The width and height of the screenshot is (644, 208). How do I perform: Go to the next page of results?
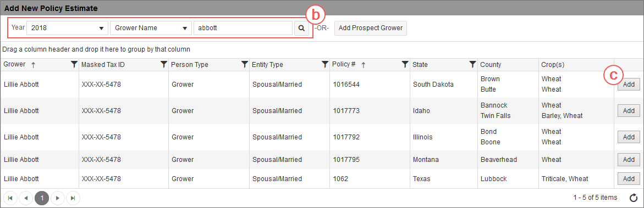coord(58,198)
